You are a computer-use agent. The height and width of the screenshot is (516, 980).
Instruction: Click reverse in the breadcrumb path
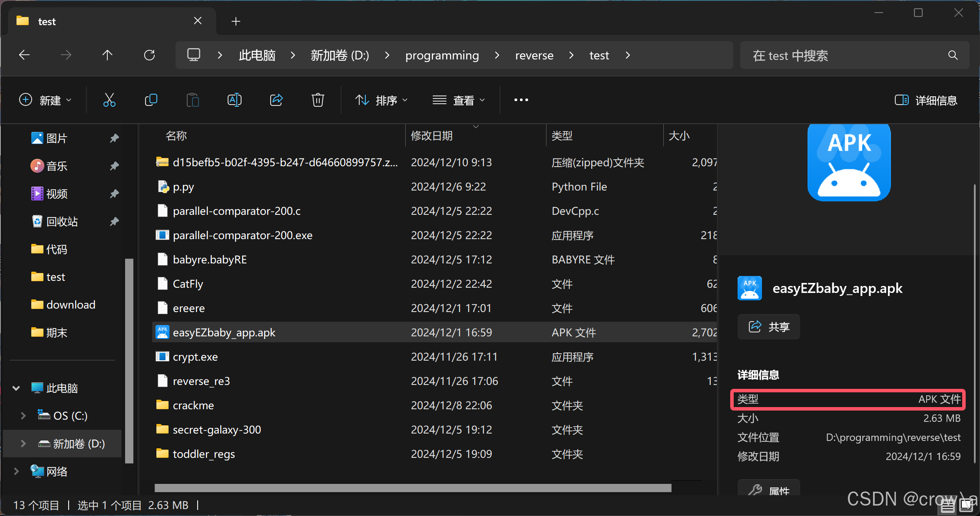[x=534, y=56]
